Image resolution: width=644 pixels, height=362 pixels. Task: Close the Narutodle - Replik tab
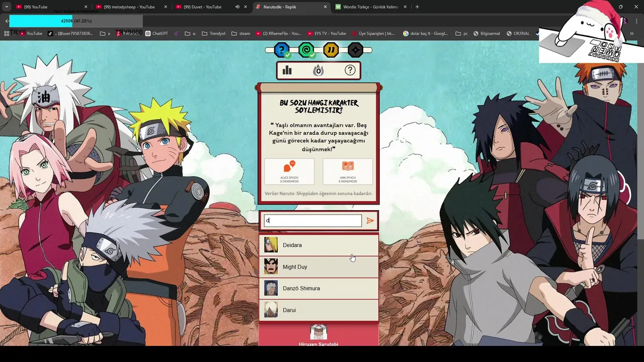325,7
